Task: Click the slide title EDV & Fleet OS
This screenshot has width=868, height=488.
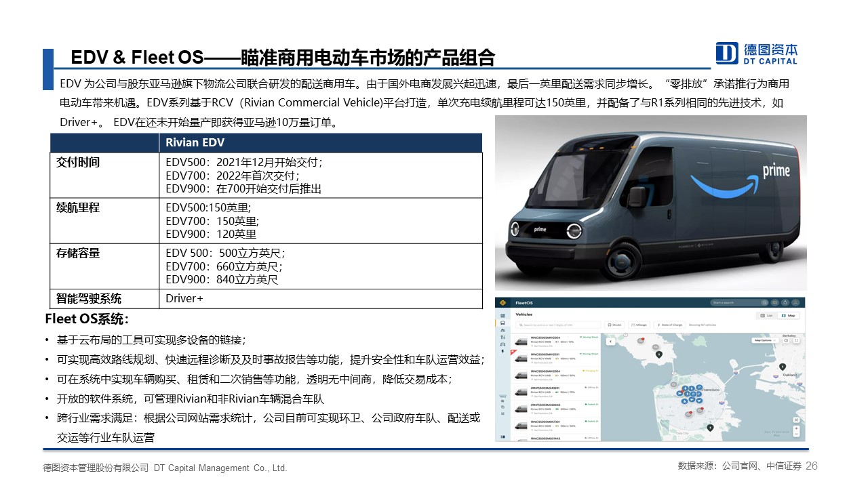Action: 283,57
